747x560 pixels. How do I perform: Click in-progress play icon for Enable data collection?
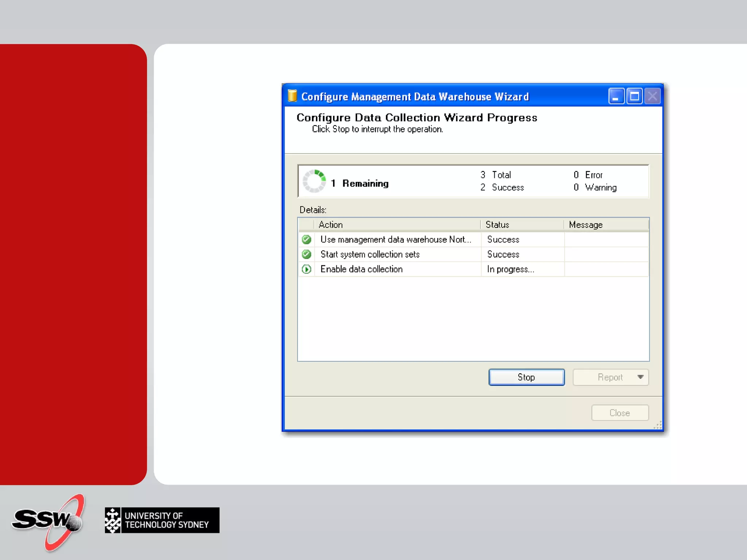pyautogui.click(x=306, y=269)
